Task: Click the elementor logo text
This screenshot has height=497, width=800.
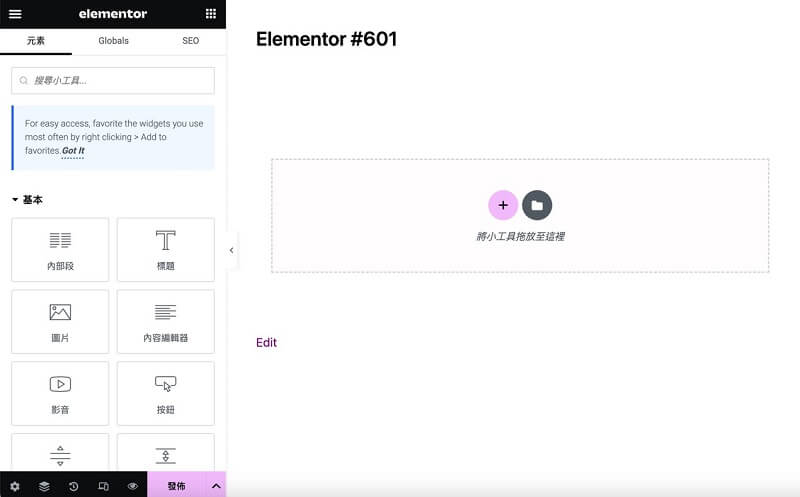Action: [x=113, y=14]
